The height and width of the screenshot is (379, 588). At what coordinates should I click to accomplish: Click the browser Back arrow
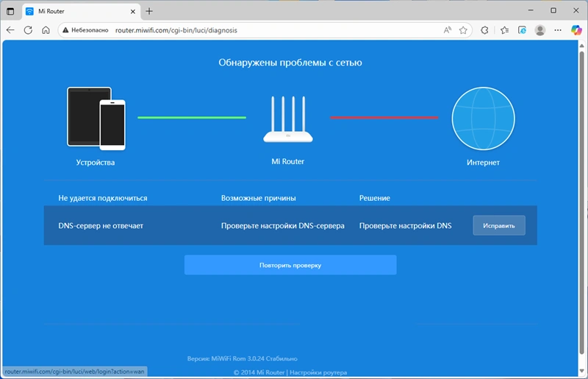pos(10,30)
